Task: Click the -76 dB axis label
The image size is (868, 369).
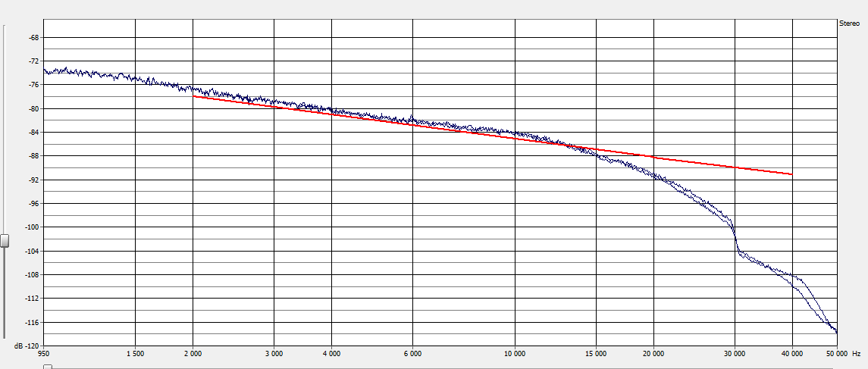Action: [33, 85]
